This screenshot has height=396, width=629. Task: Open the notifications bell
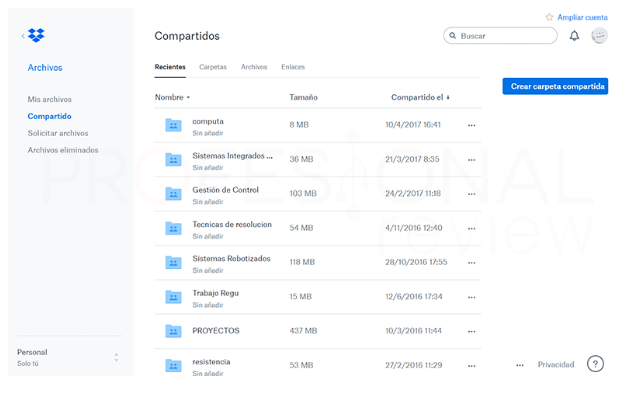(x=574, y=36)
